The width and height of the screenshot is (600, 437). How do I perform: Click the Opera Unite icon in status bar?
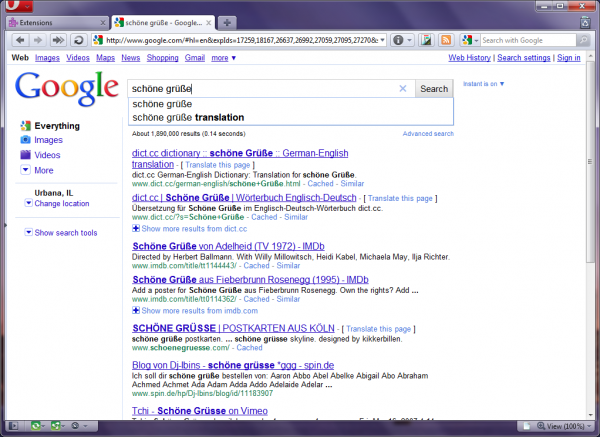pyautogui.click(x=55, y=426)
